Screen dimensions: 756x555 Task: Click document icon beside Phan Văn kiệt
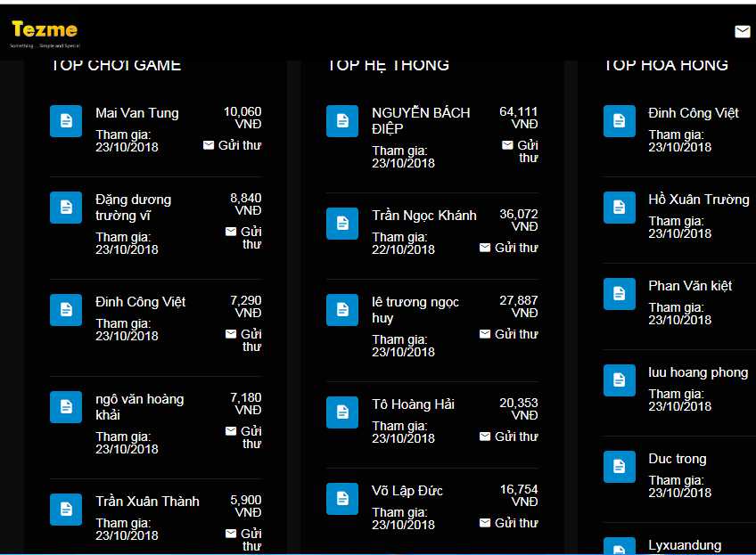619,294
